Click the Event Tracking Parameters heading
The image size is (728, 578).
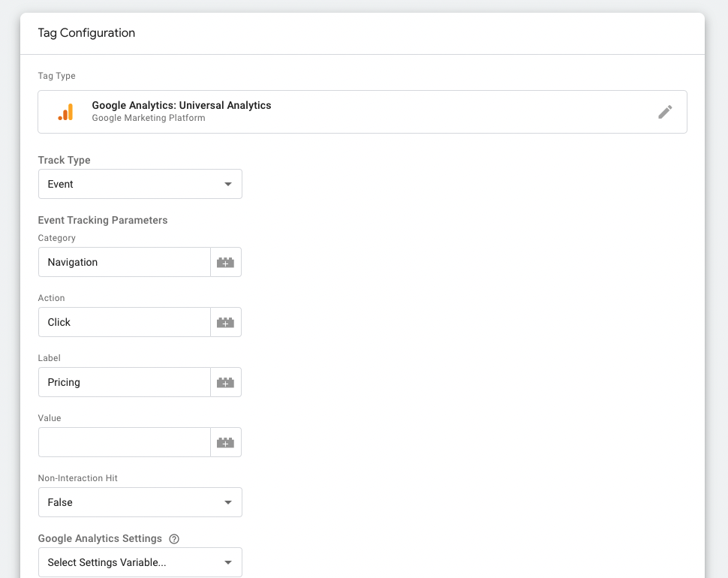pyautogui.click(x=103, y=220)
